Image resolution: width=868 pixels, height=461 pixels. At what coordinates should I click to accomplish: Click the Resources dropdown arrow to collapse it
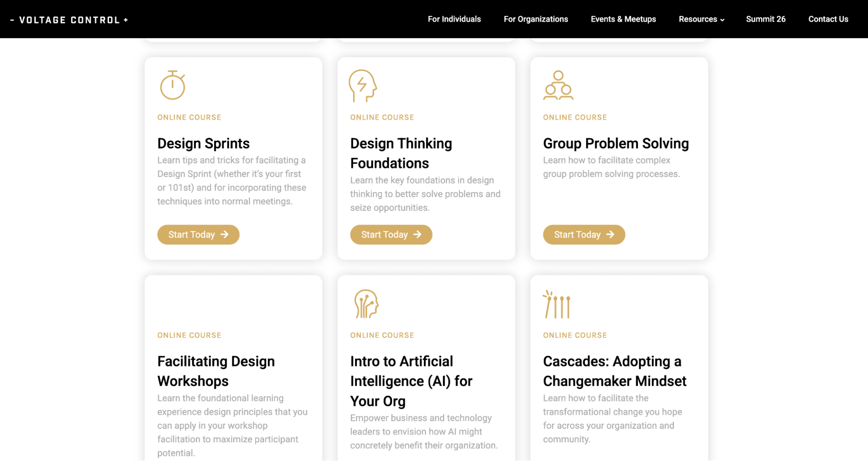click(722, 20)
